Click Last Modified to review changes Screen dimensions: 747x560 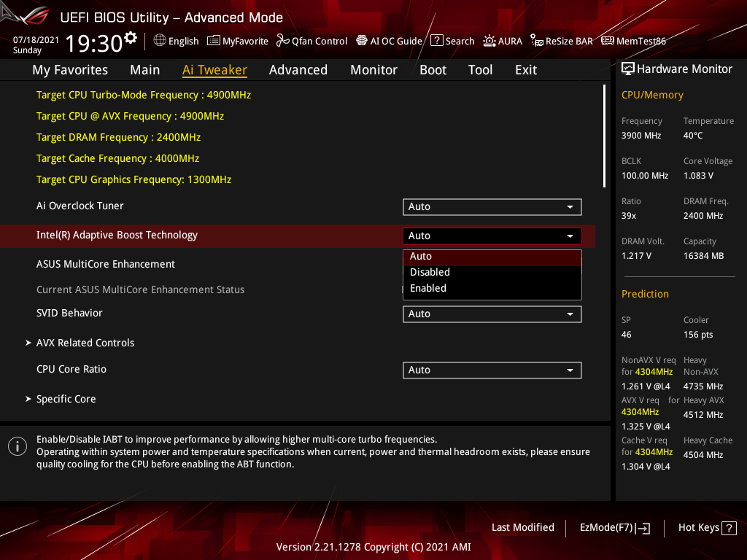522,527
